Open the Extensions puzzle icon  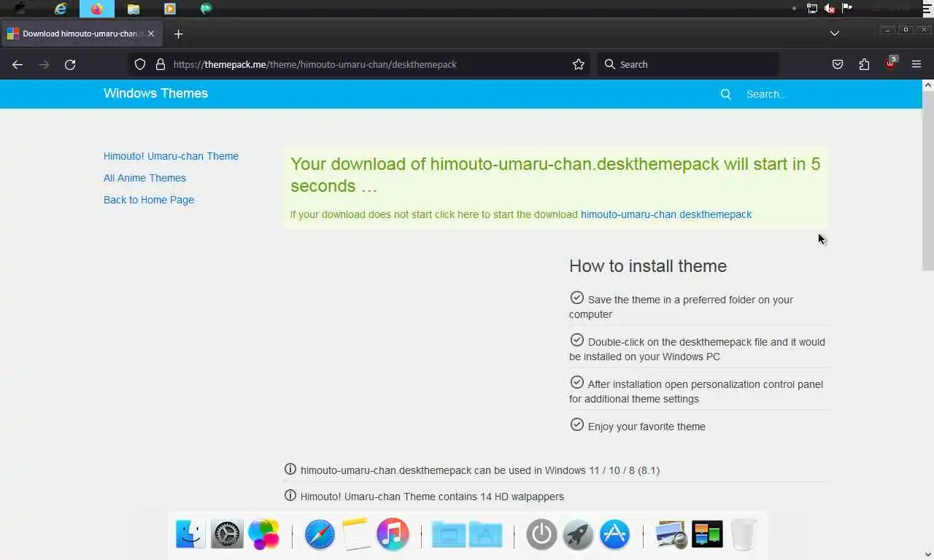pos(864,64)
